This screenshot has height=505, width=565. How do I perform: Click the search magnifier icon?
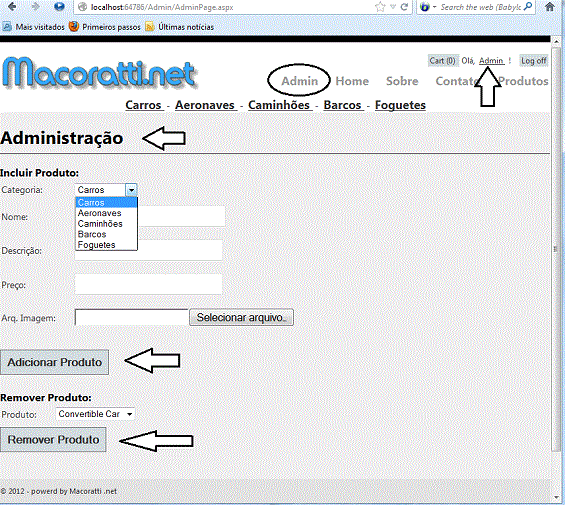click(x=528, y=7)
